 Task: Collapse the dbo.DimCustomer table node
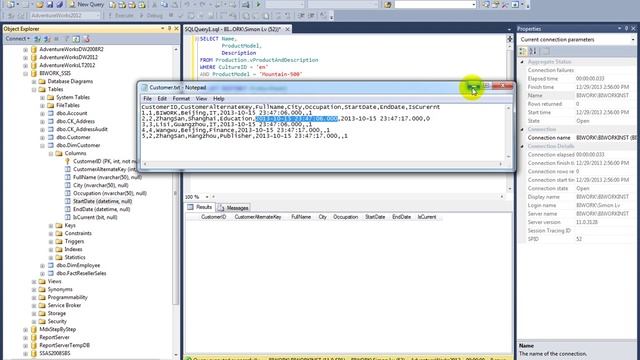(x=42, y=146)
